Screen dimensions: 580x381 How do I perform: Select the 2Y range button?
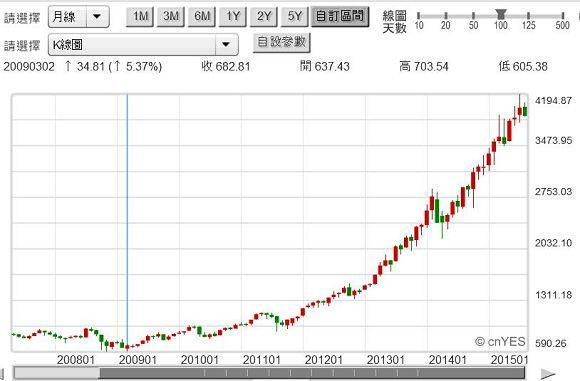tap(263, 17)
